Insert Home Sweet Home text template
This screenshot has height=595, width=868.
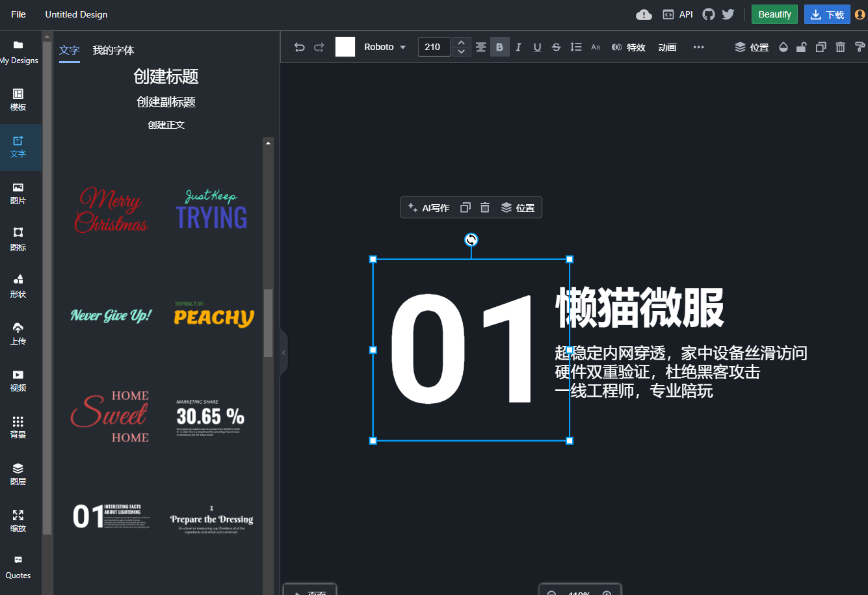click(x=111, y=416)
